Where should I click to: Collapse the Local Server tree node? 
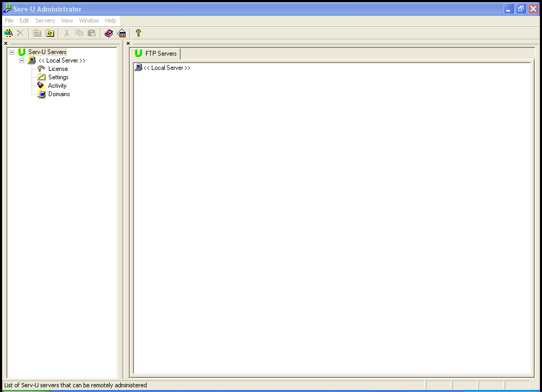pyautogui.click(x=22, y=60)
